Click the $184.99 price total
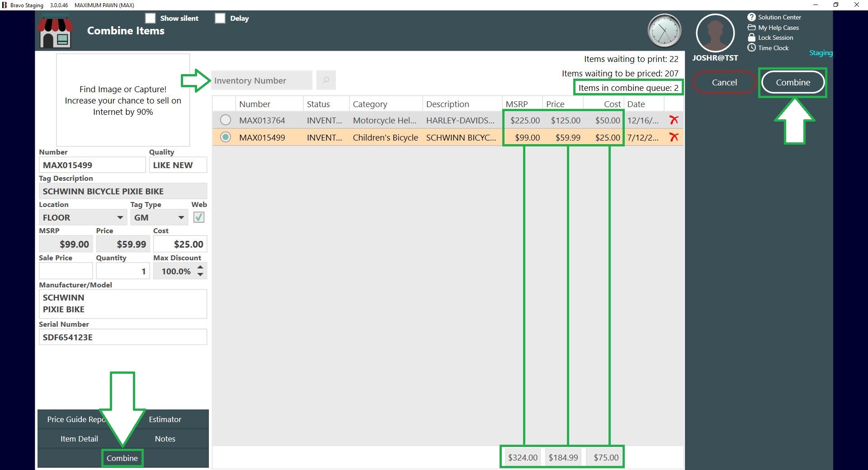Viewport: 868px width, 470px height. click(x=563, y=457)
